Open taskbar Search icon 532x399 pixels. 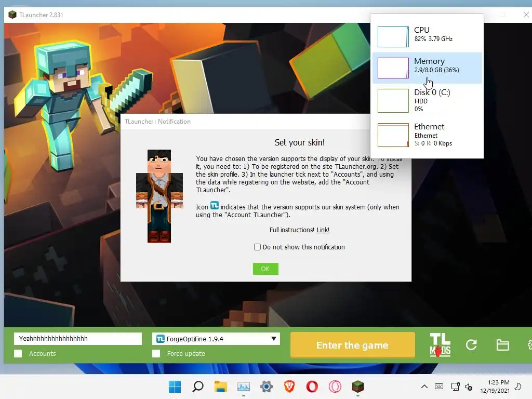(x=198, y=387)
